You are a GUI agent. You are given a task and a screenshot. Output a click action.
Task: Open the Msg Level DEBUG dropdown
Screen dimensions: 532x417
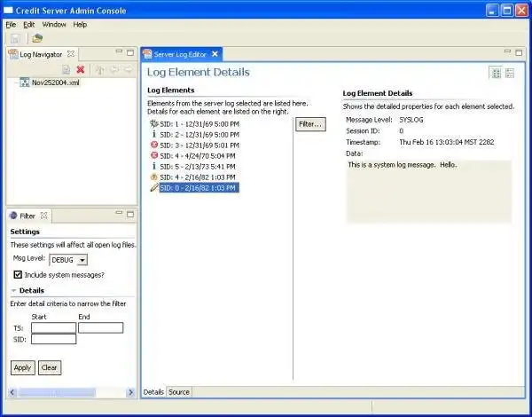click(82, 260)
